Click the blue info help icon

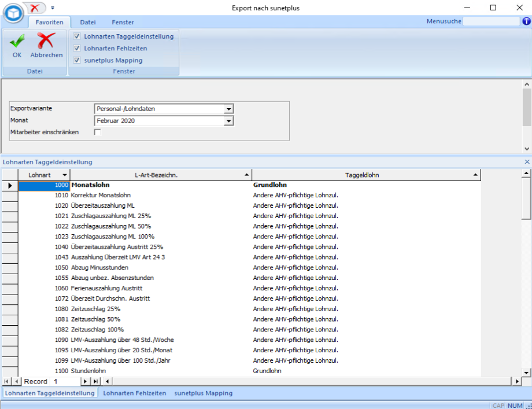[x=526, y=21]
